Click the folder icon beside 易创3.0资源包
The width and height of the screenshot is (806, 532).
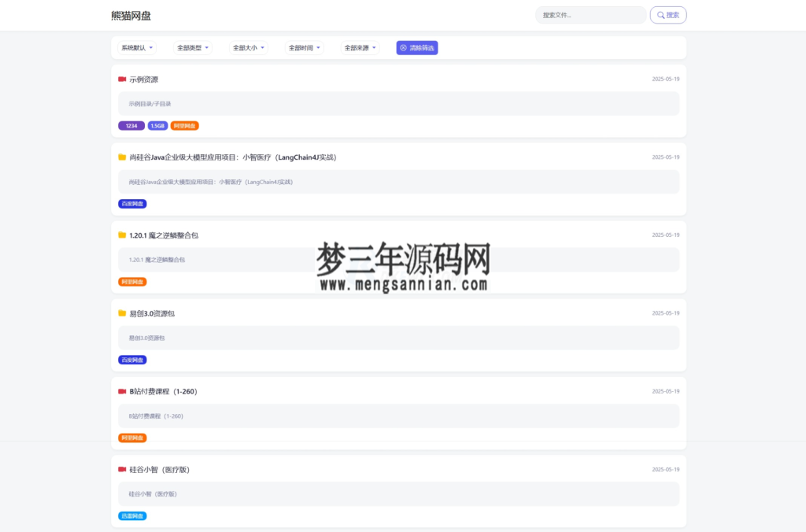[120, 312]
